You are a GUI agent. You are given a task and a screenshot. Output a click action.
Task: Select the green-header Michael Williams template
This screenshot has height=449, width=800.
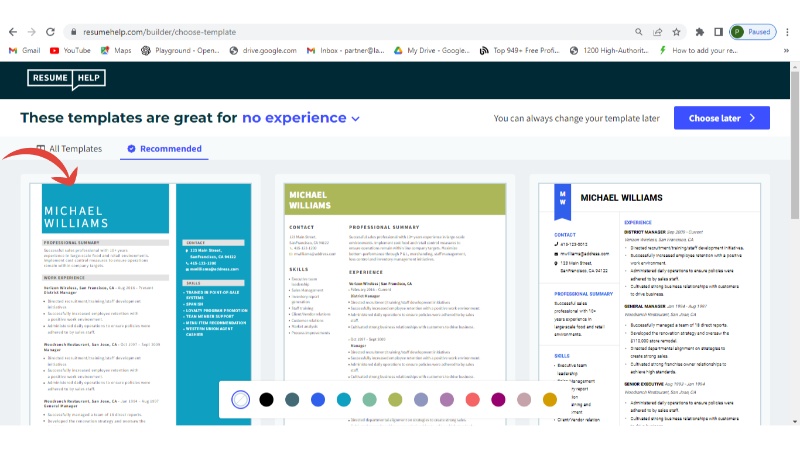click(x=394, y=300)
